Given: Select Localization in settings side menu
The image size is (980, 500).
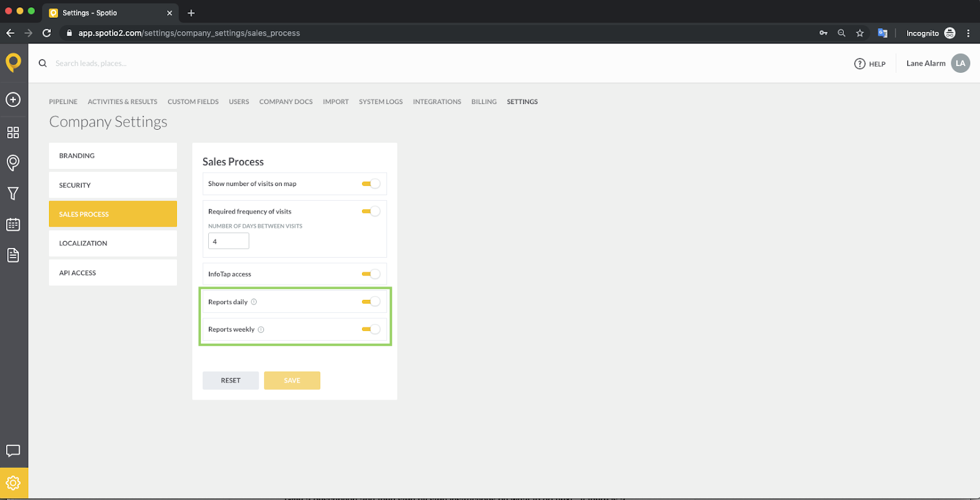Looking at the screenshot, I should coord(113,244).
